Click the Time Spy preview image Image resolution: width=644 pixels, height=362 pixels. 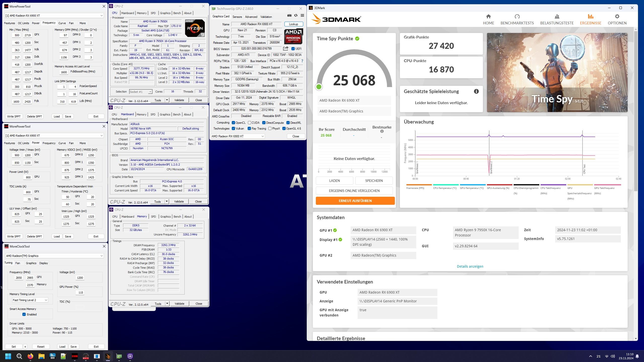[x=557, y=72]
